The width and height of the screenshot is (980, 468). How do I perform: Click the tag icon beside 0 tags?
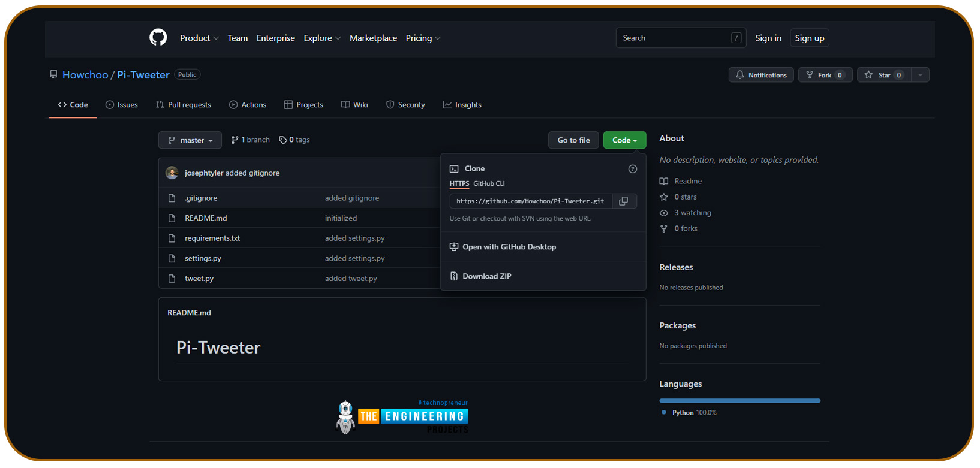283,140
